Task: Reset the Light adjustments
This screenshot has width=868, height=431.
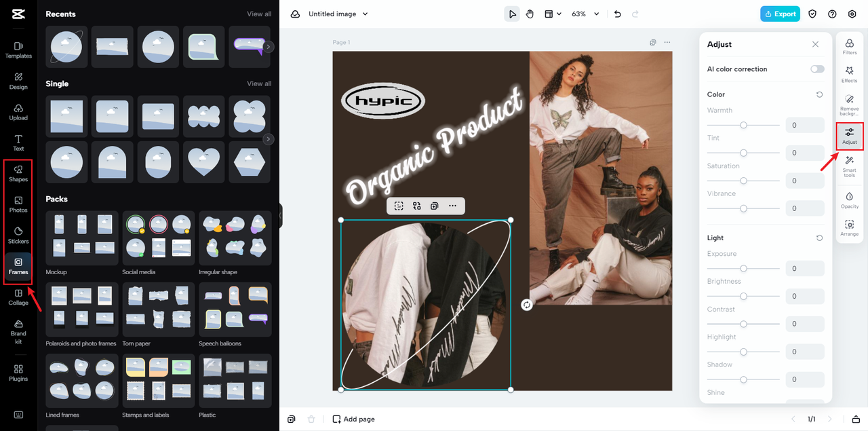Action: click(x=819, y=238)
